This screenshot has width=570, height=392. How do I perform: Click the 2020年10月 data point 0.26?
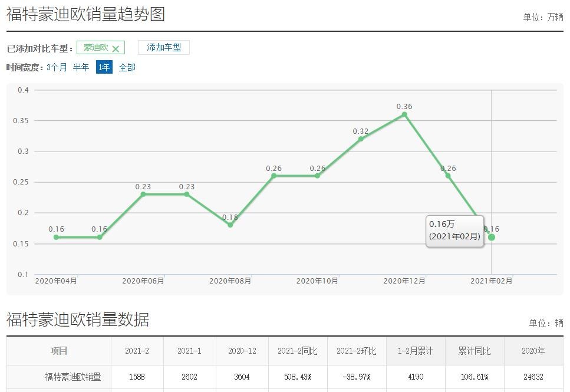coord(317,176)
